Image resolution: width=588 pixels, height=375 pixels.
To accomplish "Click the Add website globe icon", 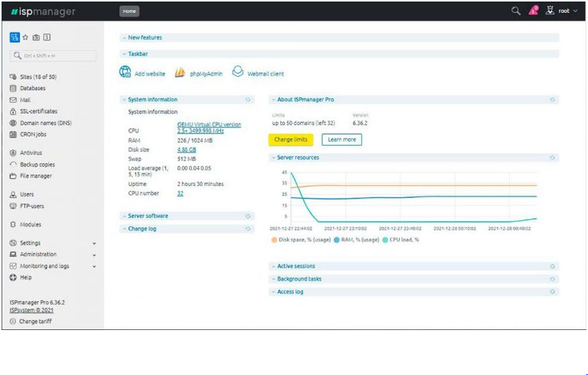I will click(125, 72).
